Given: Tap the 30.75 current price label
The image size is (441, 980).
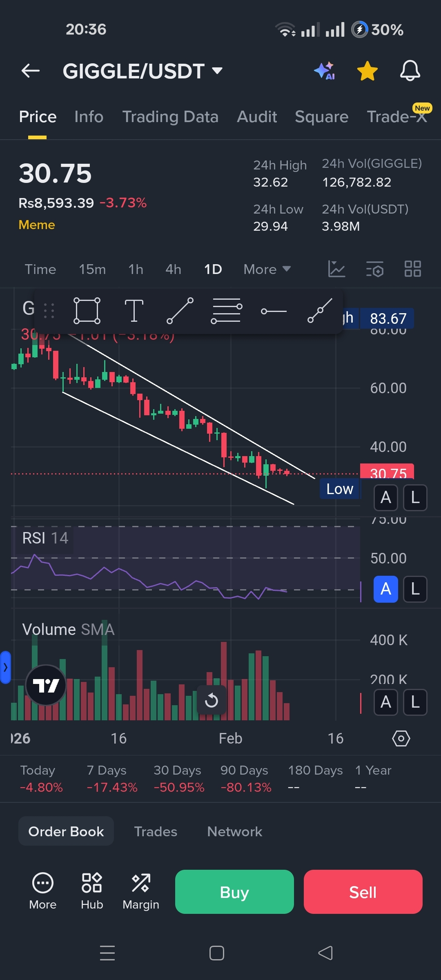Looking at the screenshot, I should point(387,472).
